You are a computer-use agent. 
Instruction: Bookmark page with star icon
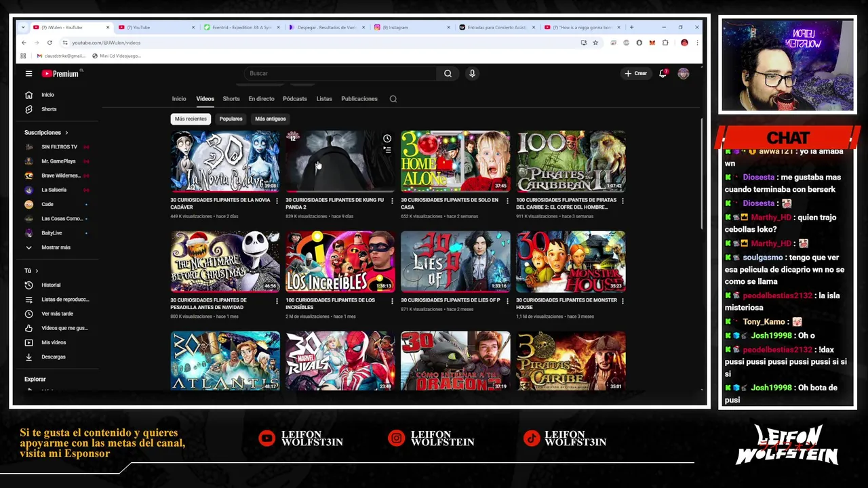(x=595, y=43)
